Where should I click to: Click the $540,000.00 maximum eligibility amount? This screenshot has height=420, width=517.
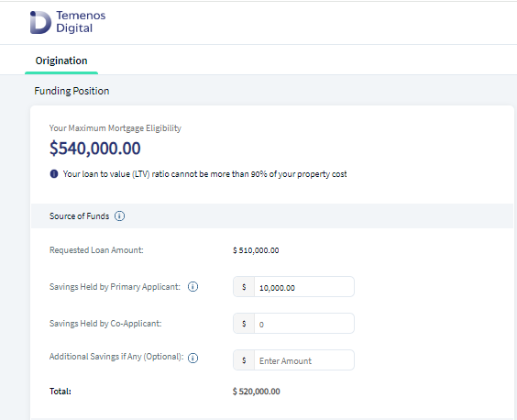tap(95, 149)
